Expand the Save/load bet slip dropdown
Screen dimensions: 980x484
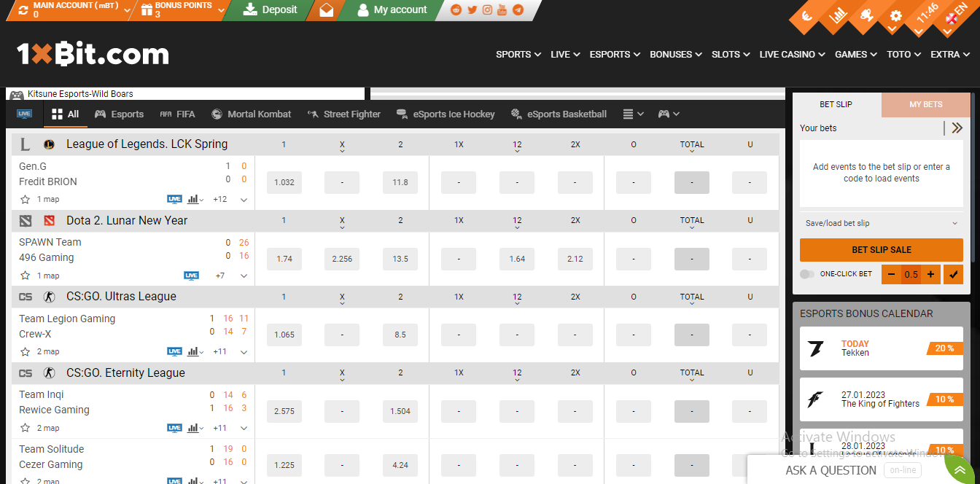tap(881, 223)
